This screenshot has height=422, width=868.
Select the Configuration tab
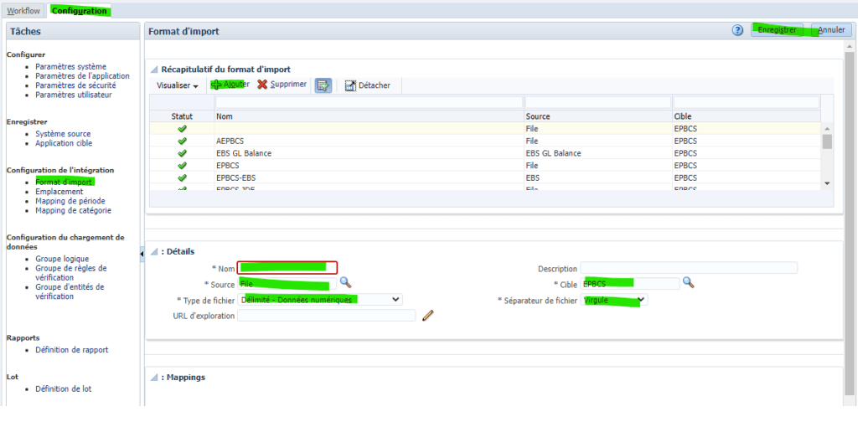(79, 11)
